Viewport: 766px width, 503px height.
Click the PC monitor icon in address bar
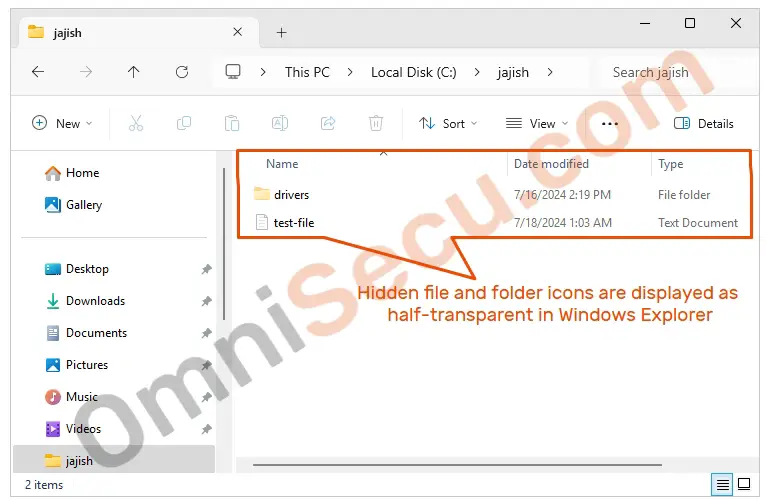(x=233, y=72)
